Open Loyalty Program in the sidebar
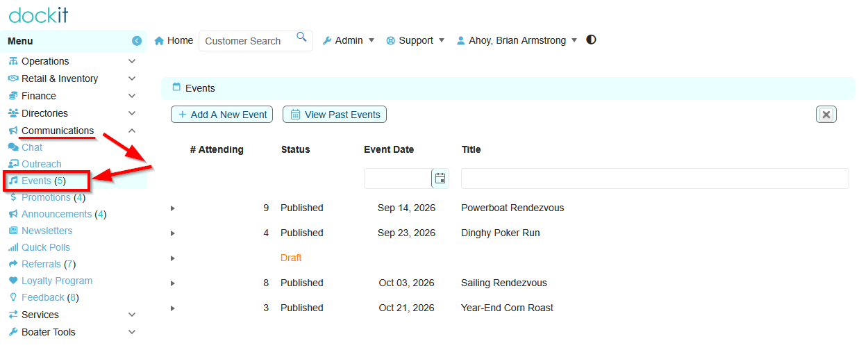 coord(57,281)
